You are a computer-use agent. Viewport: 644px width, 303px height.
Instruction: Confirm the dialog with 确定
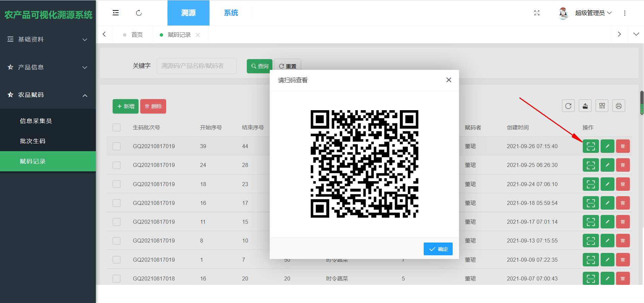[438, 249]
